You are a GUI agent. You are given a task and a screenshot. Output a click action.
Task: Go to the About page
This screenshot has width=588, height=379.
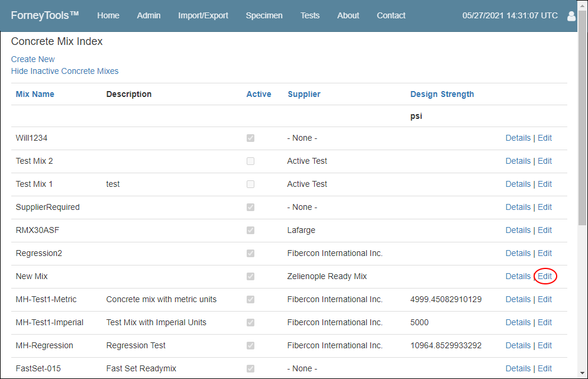click(348, 16)
